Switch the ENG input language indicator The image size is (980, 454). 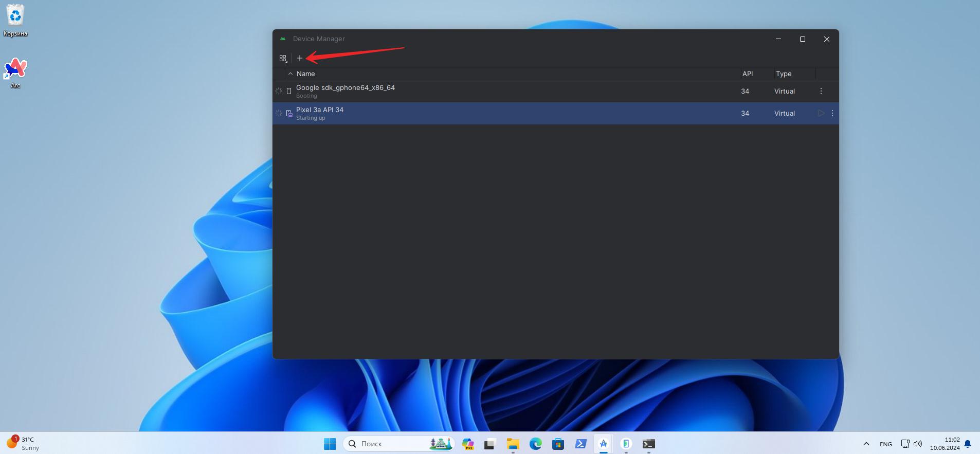pos(885,444)
